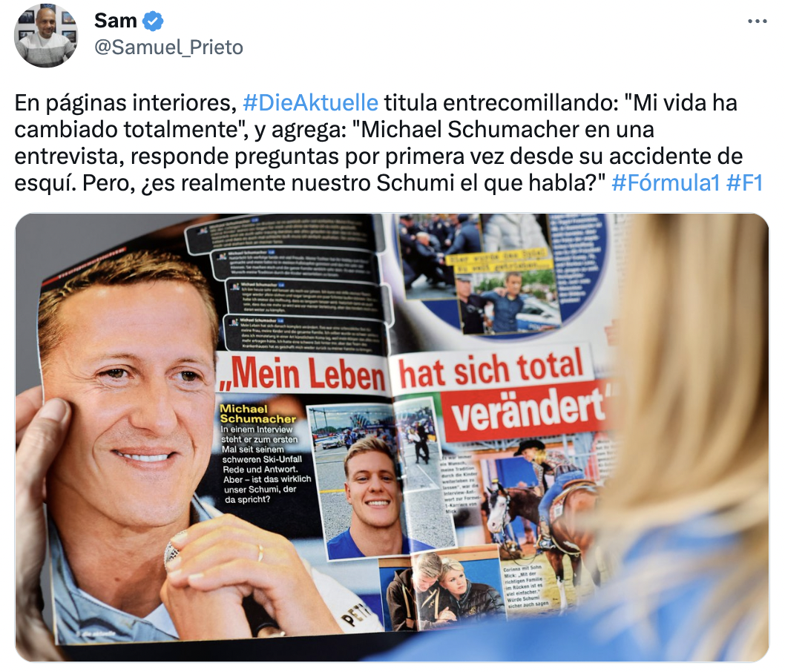Screen dimensions: 785x672
Task: Open Sam's profile avatar photo
Action: point(45,35)
